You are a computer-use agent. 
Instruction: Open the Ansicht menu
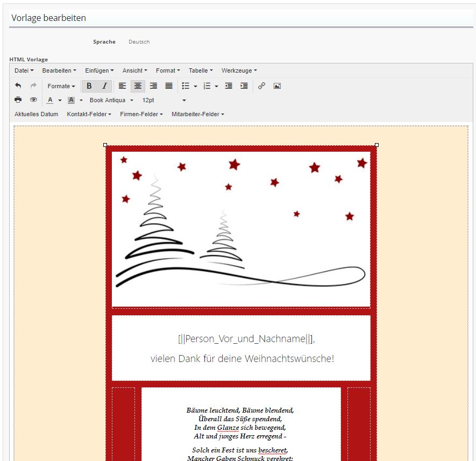point(135,70)
